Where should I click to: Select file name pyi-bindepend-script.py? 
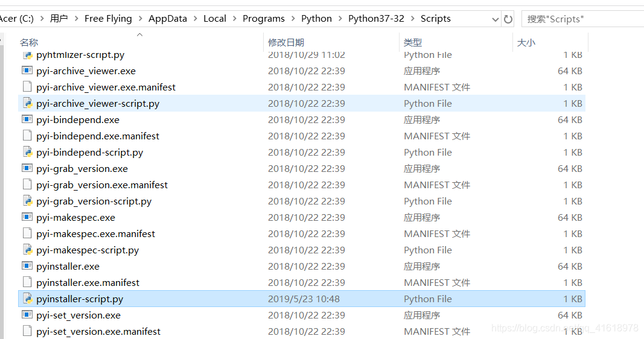point(89,153)
